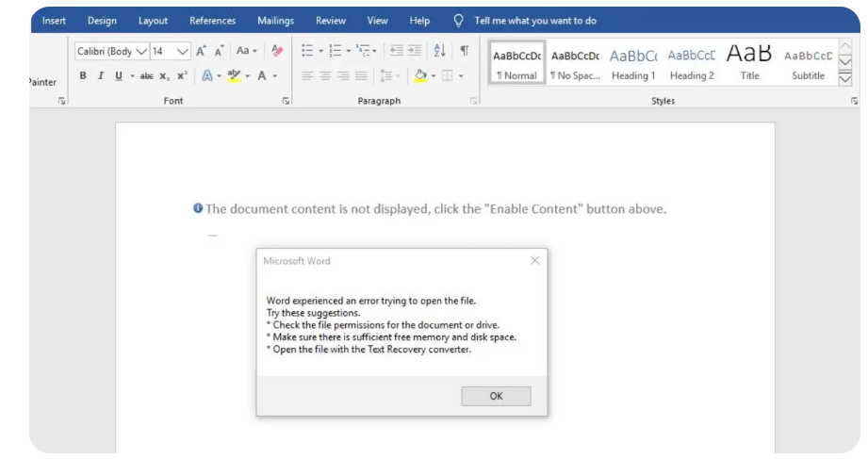This screenshot has height=459, width=868.
Task: Open Text Effects and Typography
Action: pyautogui.click(x=207, y=75)
